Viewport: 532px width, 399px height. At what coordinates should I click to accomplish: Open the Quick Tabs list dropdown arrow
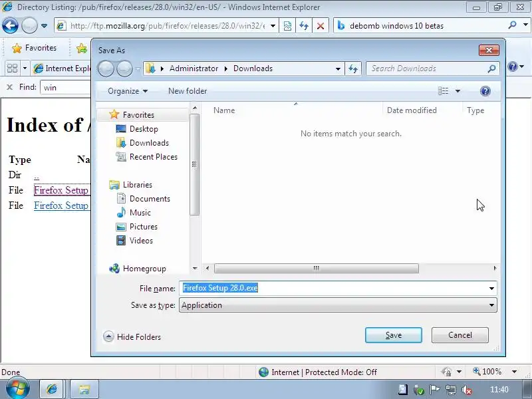click(25, 68)
